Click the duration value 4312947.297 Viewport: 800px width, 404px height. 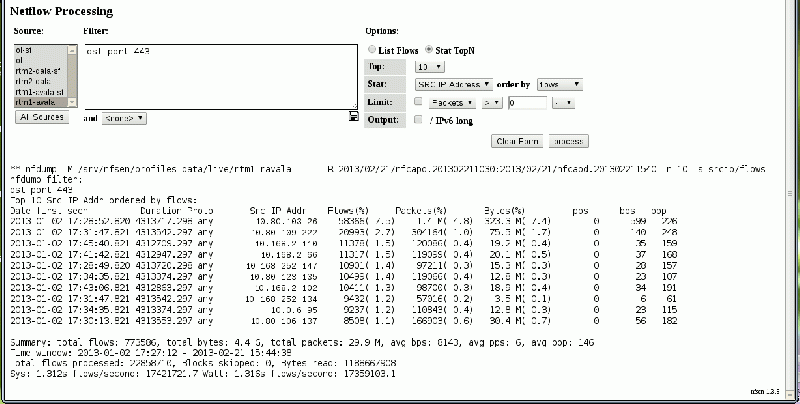pyautogui.click(x=164, y=255)
